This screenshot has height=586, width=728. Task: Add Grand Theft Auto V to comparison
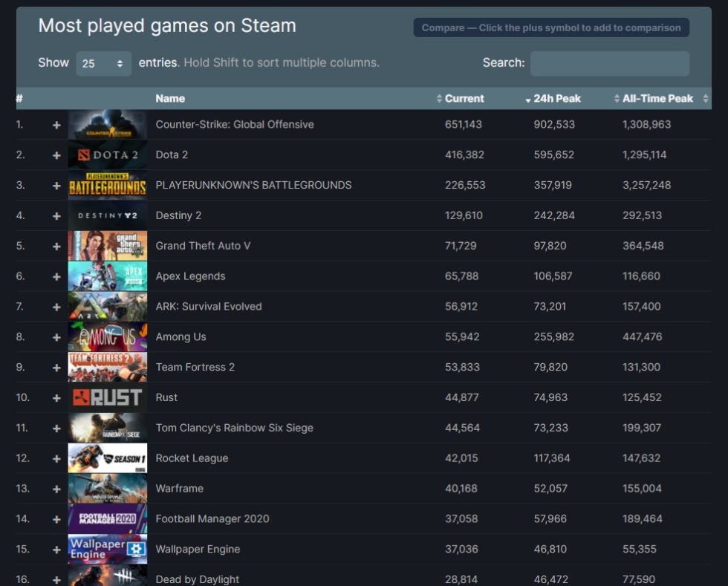point(56,247)
